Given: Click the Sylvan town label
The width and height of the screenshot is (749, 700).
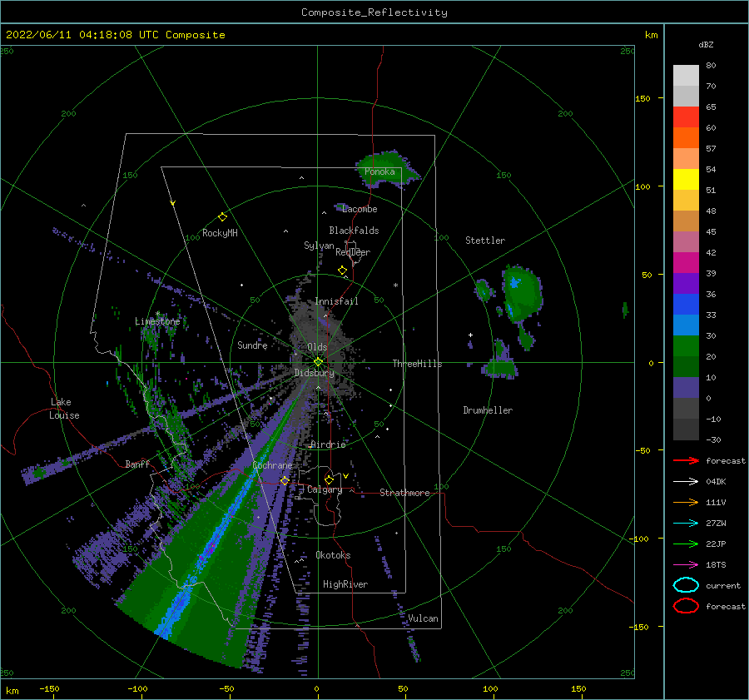Looking at the screenshot, I should tap(319, 246).
